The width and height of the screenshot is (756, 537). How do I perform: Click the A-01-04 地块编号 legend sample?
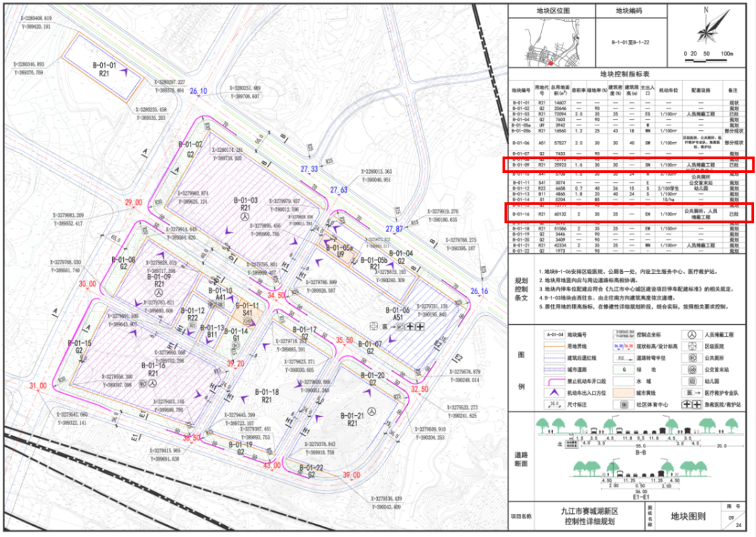(x=554, y=335)
